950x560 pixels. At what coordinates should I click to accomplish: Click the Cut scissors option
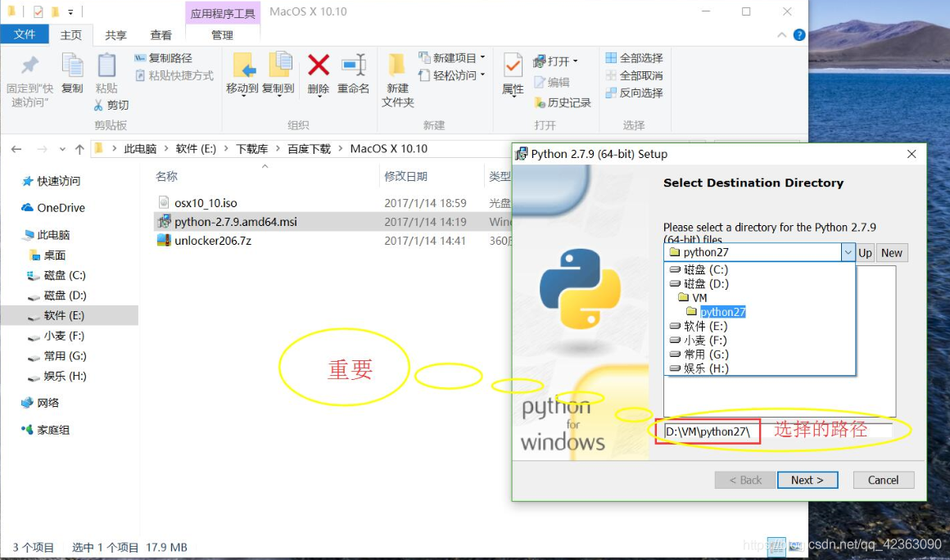[x=111, y=106]
